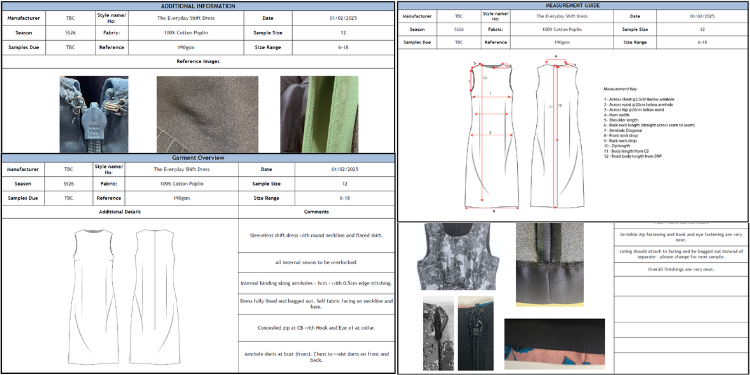
Task: Select the MEASUREMENT GUIDE title bar
Action: click(x=573, y=6)
